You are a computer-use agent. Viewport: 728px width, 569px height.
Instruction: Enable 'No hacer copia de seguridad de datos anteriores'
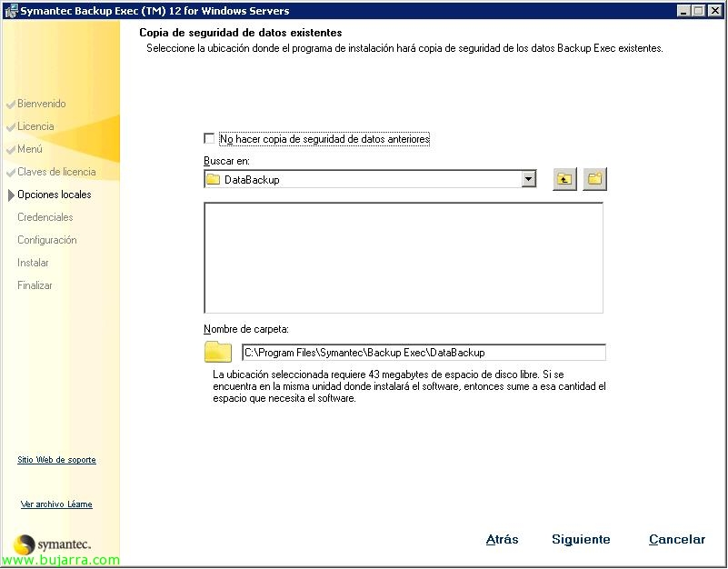click(209, 138)
